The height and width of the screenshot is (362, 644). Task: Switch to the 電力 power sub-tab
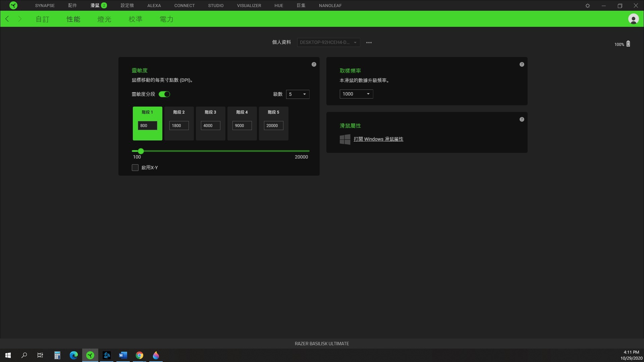(x=166, y=19)
